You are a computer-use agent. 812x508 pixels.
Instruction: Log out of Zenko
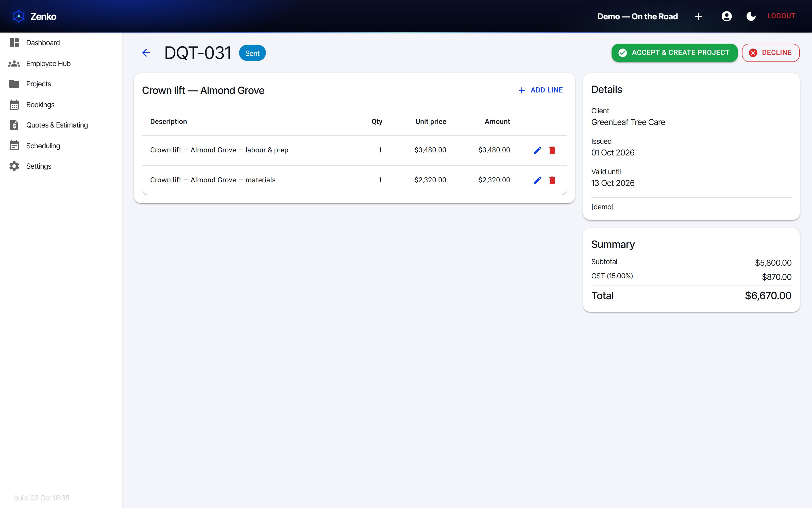(x=781, y=16)
